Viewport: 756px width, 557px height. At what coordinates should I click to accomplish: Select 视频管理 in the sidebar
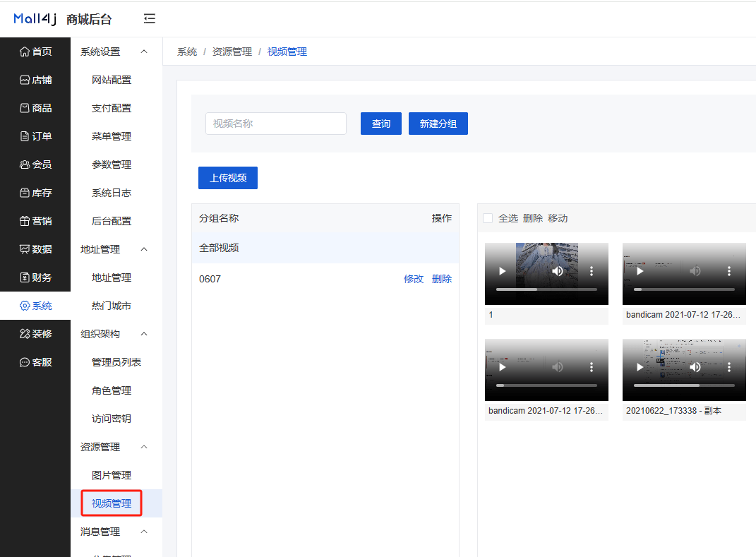(x=112, y=503)
